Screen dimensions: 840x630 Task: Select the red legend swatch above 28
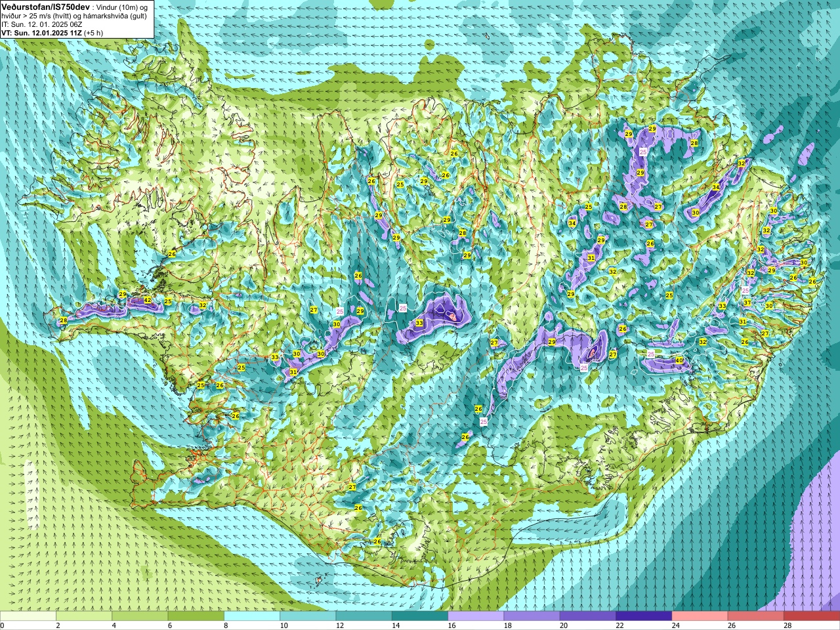(812, 616)
